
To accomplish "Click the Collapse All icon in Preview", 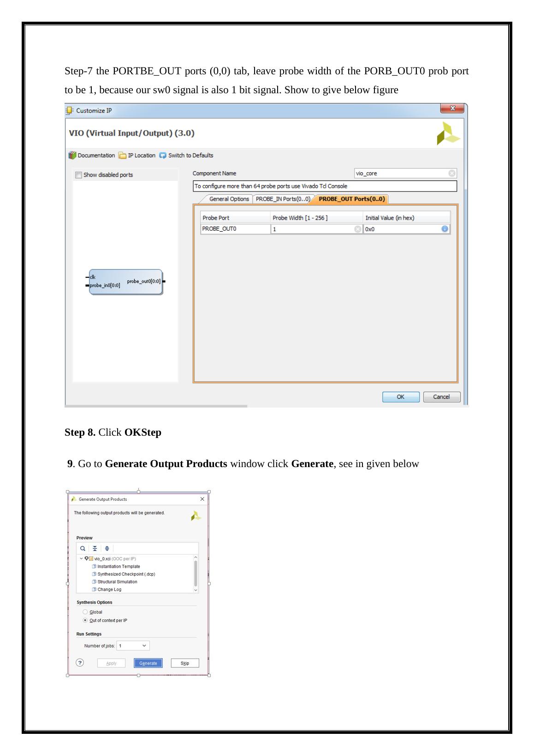I will click(95, 548).
